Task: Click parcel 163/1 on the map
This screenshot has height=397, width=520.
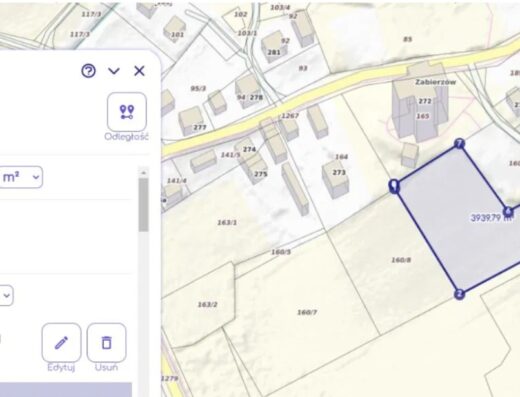Action: (x=227, y=222)
